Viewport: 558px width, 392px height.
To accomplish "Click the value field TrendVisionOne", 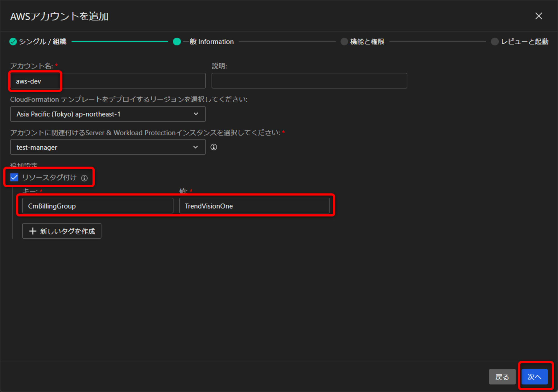I will [x=254, y=206].
